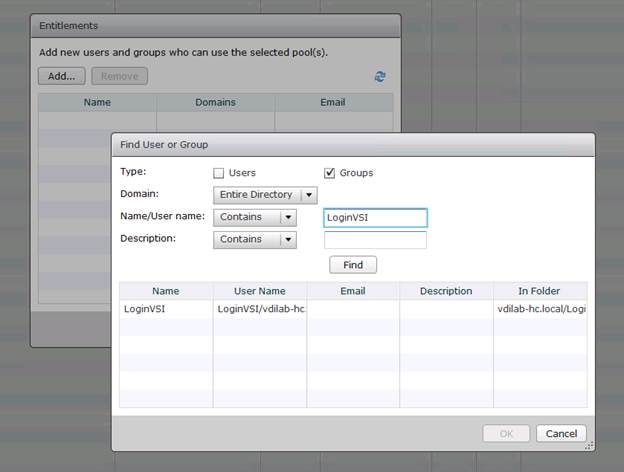This screenshot has height=472, width=624.
Task: Open the Entire Directory domain dropdown
Action: point(265,195)
